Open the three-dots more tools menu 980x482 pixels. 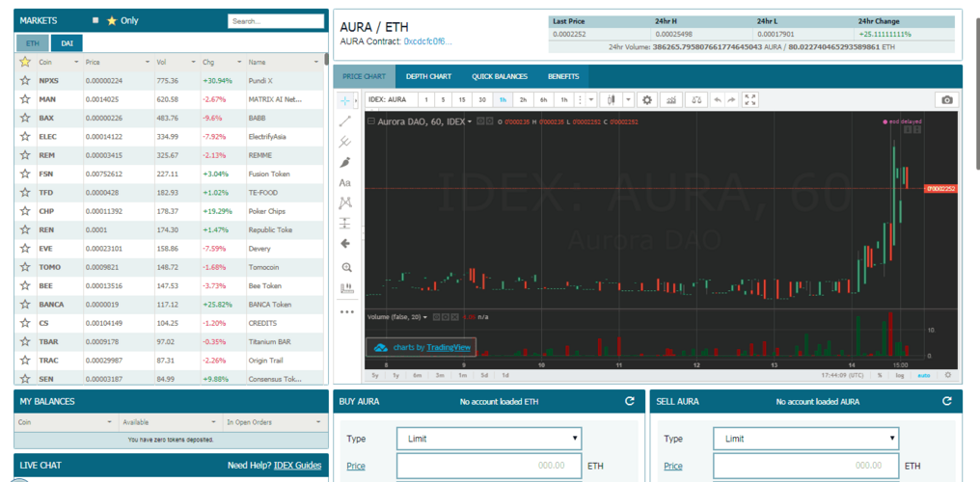point(347,311)
